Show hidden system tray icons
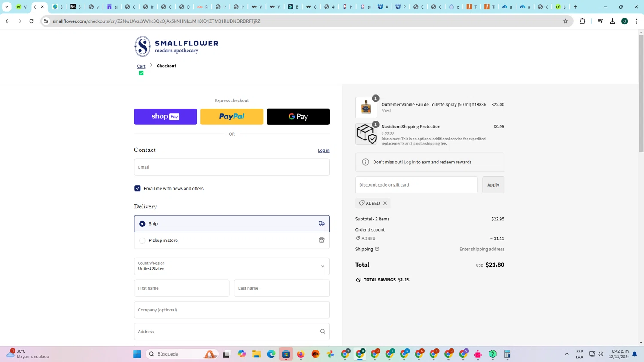This screenshot has height=362, width=644. [x=567, y=354]
